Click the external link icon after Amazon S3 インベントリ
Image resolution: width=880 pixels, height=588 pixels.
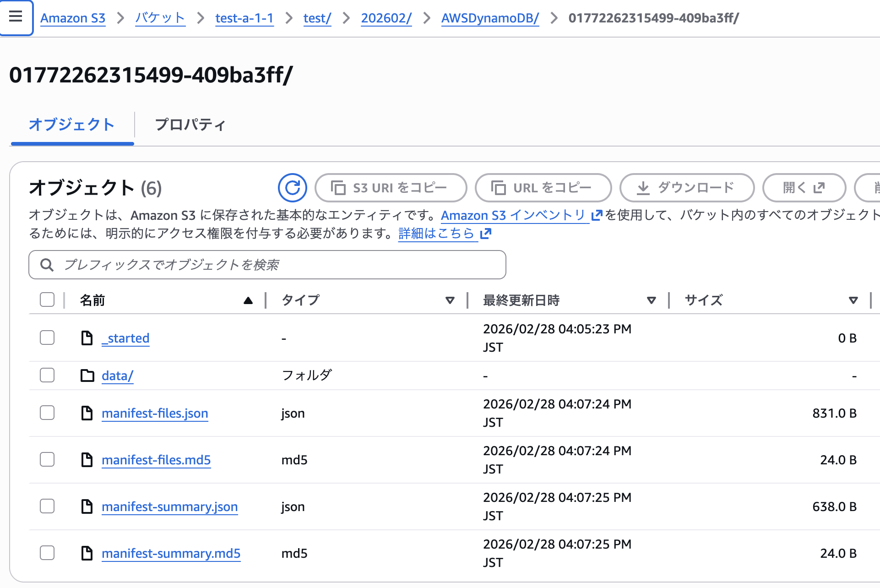(x=597, y=215)
